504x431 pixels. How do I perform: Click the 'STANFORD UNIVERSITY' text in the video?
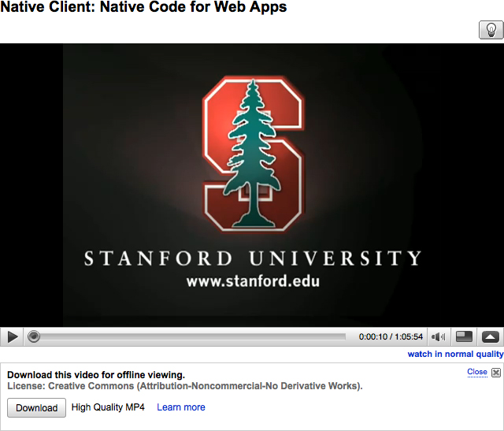(252, 258)
